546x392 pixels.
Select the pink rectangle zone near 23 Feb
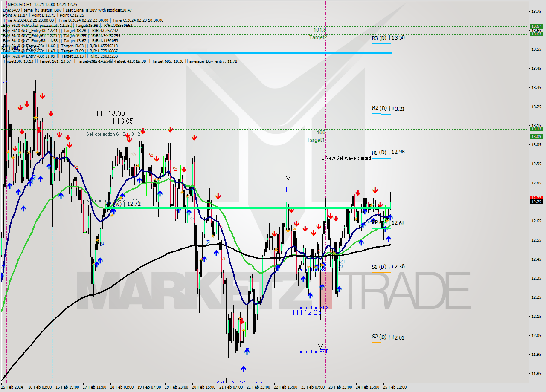(x=325, y=290)
